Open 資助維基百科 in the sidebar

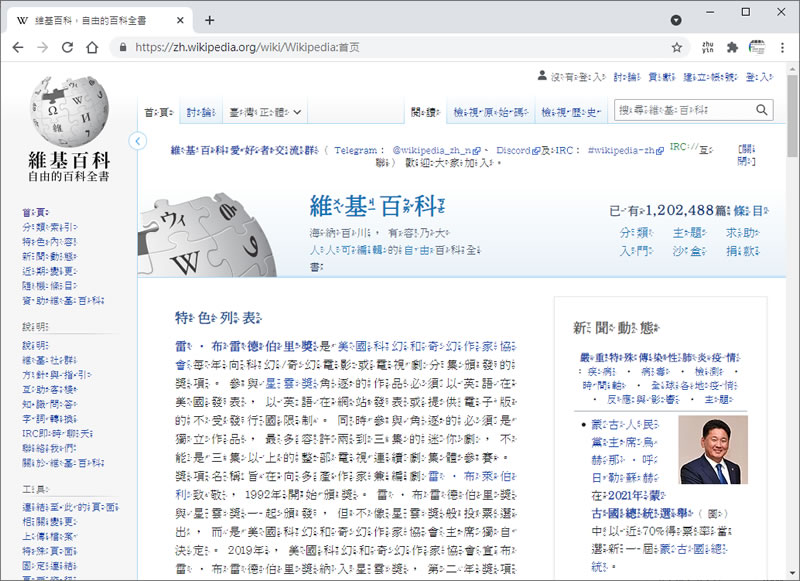click(63, 301)
